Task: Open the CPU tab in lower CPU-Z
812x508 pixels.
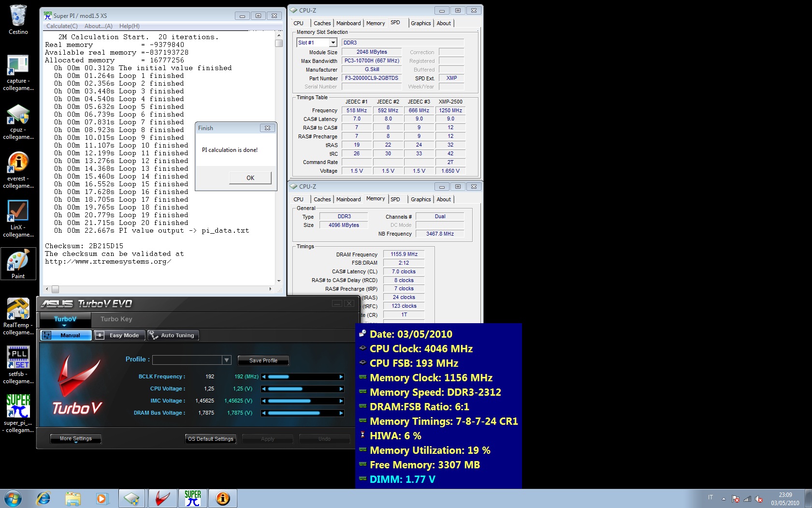Action: (299, 199)
